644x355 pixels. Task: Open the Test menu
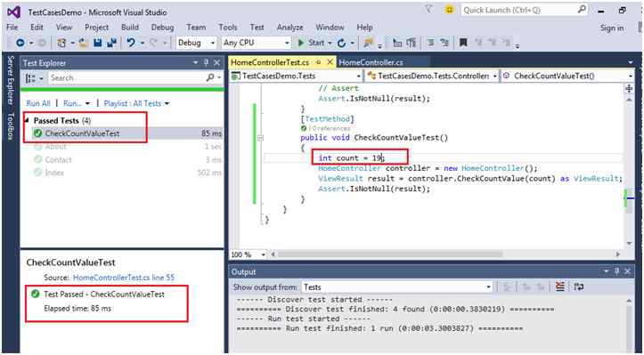coord(257,28)
